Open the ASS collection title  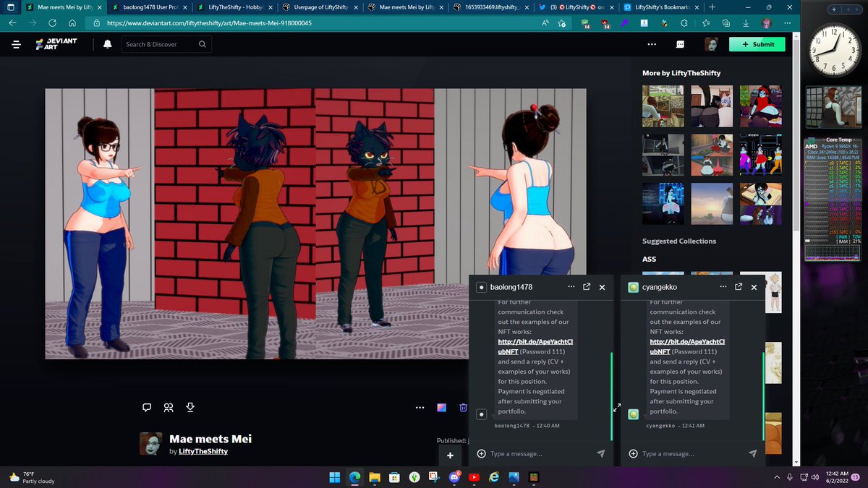pos(650,259)
